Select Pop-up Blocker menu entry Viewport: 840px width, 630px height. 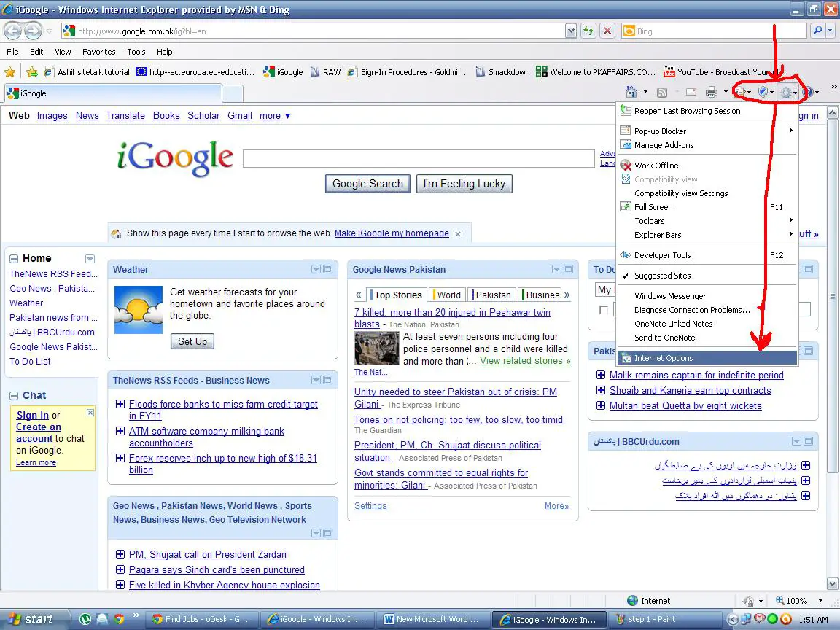pos(707,131)
